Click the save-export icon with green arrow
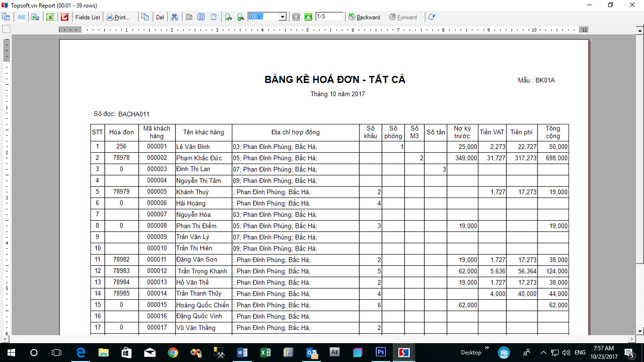Image resolution: width=644 pixels, height=362 pixels. click(x=35, y=17)
